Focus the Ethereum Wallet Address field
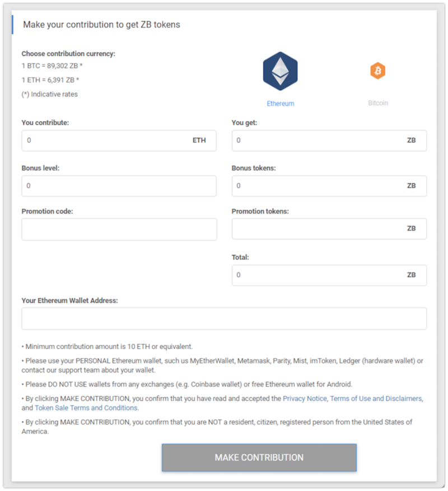 [x=224, y=319]
